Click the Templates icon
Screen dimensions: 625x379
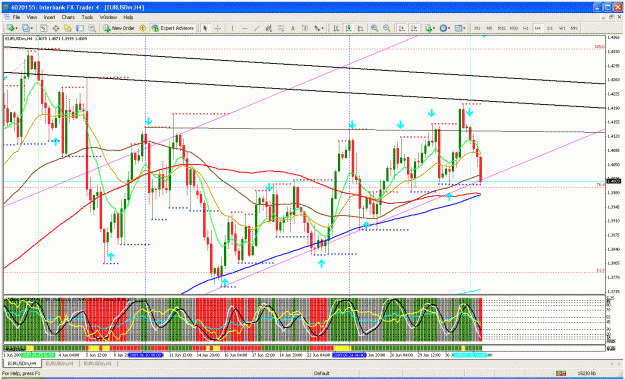(x=458, y=28)
